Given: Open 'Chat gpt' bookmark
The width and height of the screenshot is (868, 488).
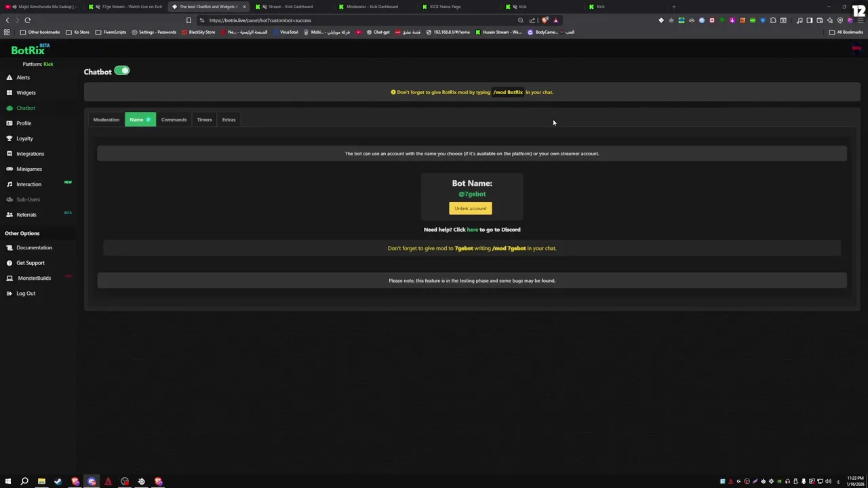Looking at the screenshot, I should [378, 32].
